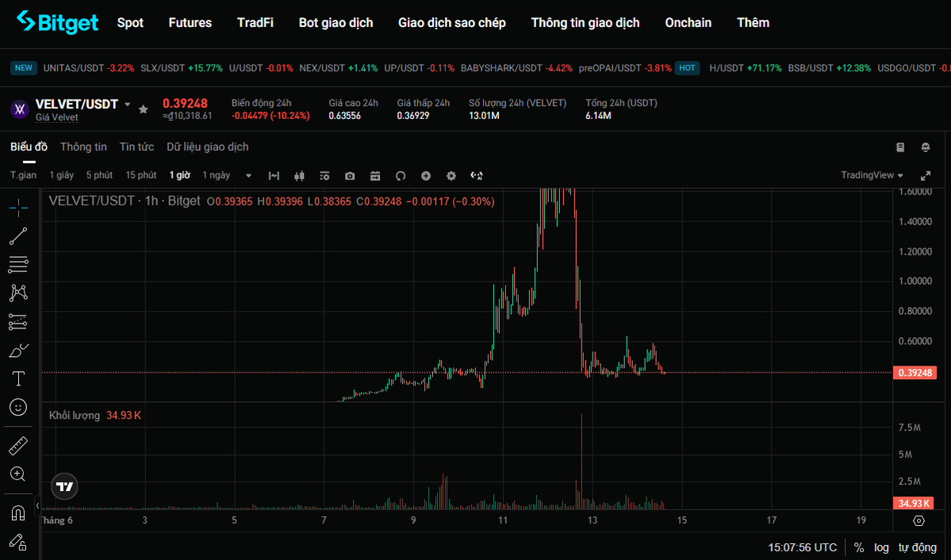Open the Spot menu
Image resolution: width=951 pixels, height=560 pixels.
130,22
